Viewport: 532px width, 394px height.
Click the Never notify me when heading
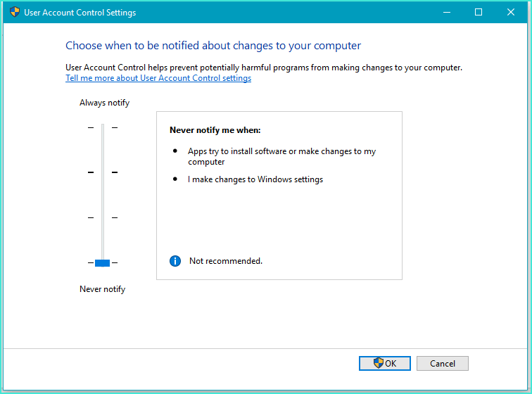coord(215,130)
